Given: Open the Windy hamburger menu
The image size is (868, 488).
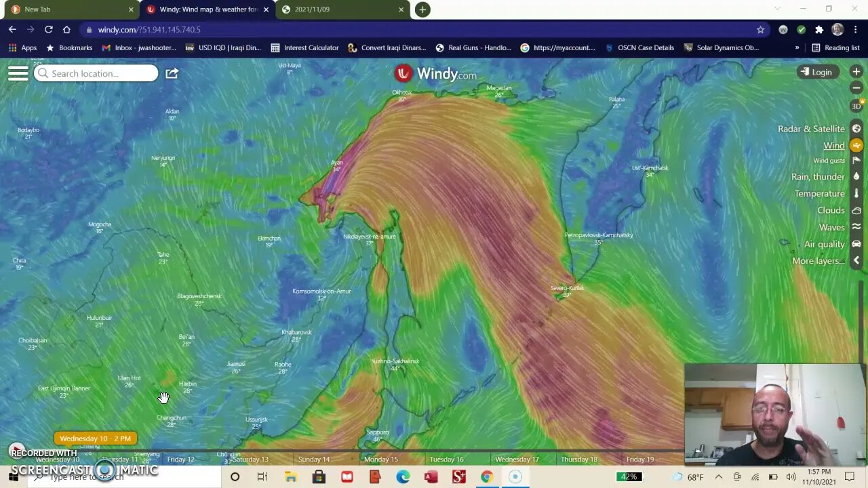Looking at the screenshot, I should point(18,73).
